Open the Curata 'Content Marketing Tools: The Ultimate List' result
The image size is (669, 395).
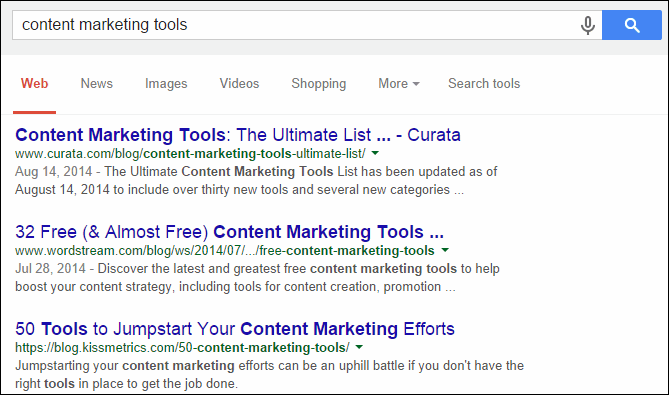238,135
